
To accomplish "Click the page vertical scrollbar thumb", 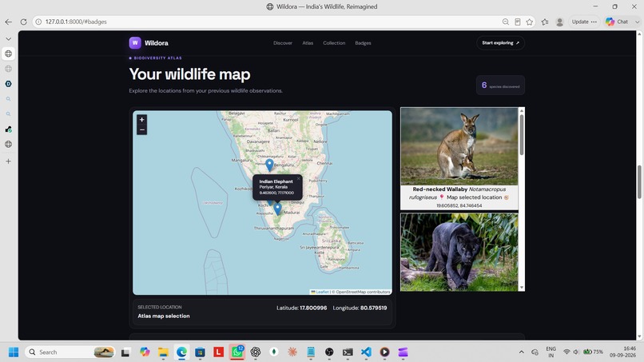I will coord(639,181).
